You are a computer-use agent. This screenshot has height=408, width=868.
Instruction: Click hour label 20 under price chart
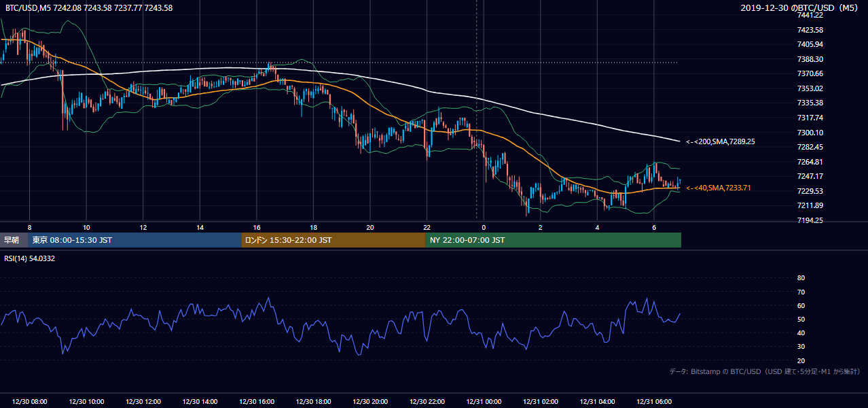pyautogui.click(x=370, y=227)
